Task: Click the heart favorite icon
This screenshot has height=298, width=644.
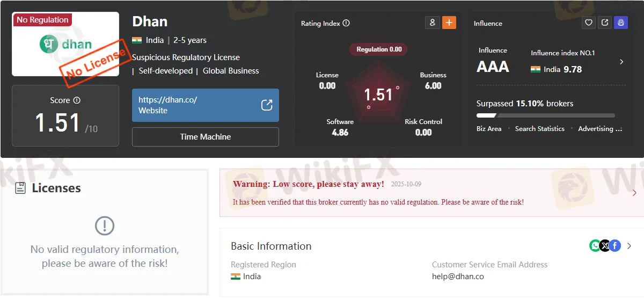Action: click(589, 23)
